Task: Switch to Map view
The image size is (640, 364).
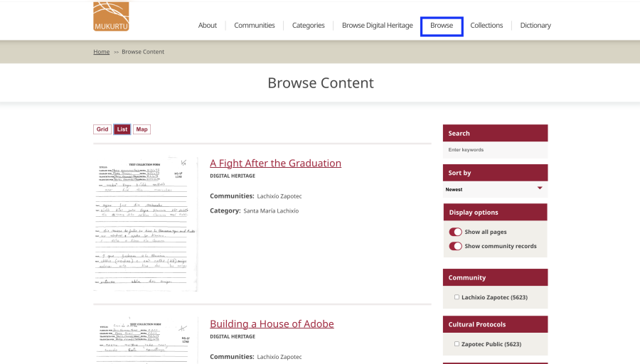Action: click(142, 129)
